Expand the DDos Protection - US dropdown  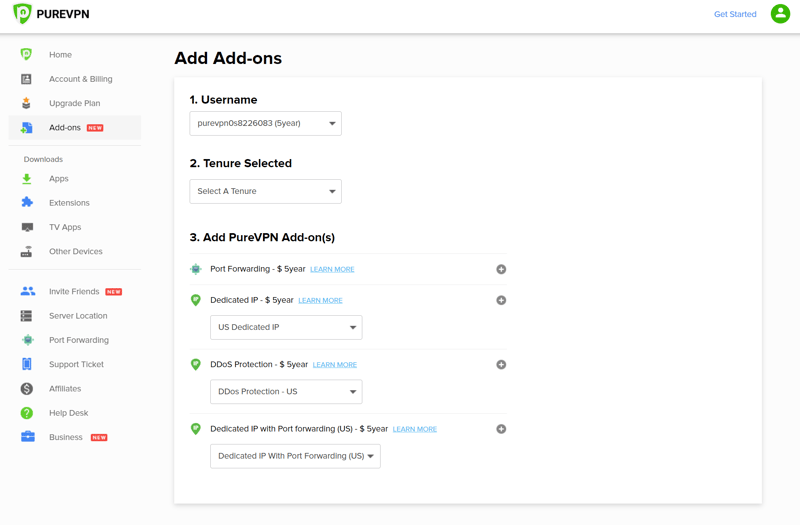coord(286,392)
